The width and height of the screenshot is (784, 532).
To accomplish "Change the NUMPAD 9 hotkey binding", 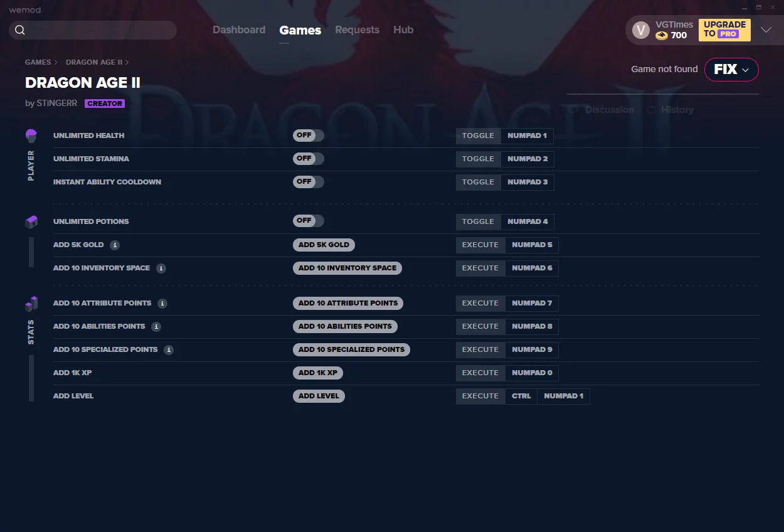I will pos(532,350).
